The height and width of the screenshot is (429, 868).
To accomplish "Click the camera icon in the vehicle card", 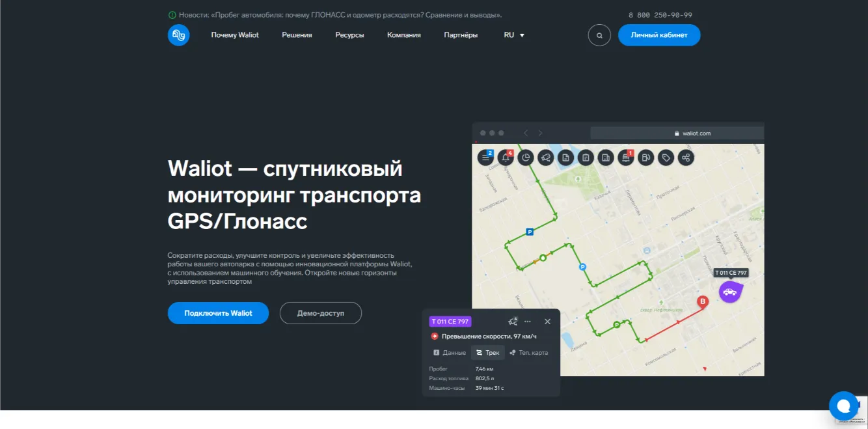I will (x=512, y=322).
